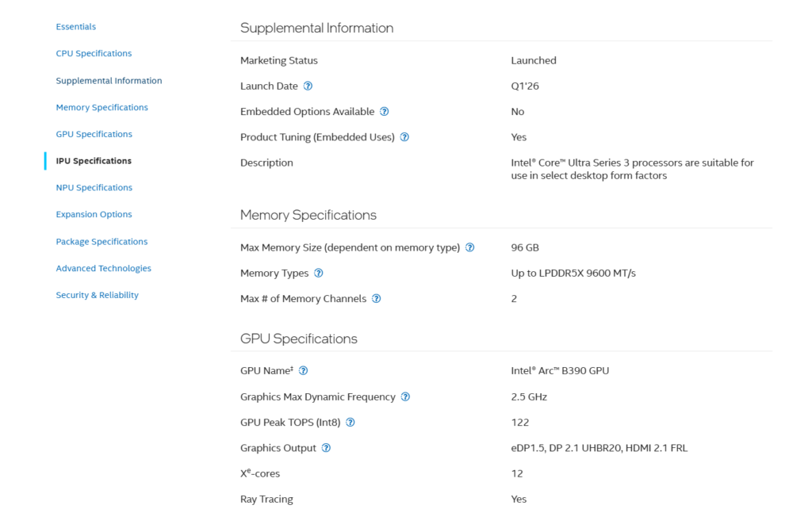Screen dimensions: 812x513
Task: Show the GPU Peak TOPS (Int8) tooltip icon
Action: click(350, 423)
